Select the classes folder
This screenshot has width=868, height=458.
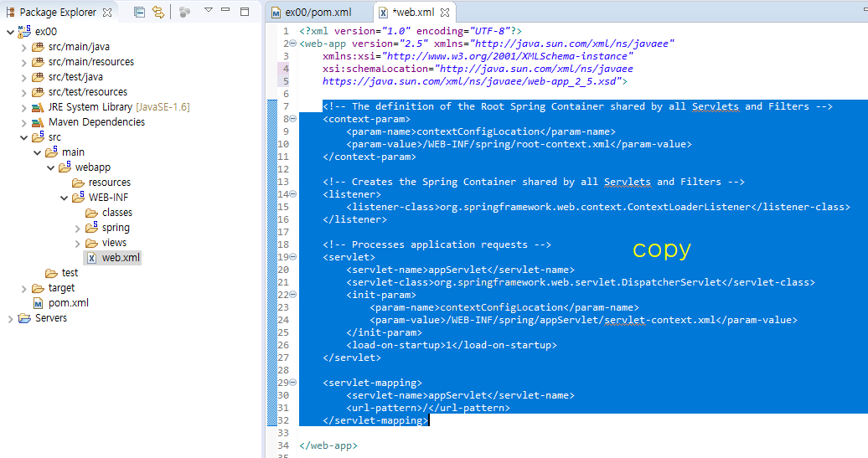tap(116, 213)
